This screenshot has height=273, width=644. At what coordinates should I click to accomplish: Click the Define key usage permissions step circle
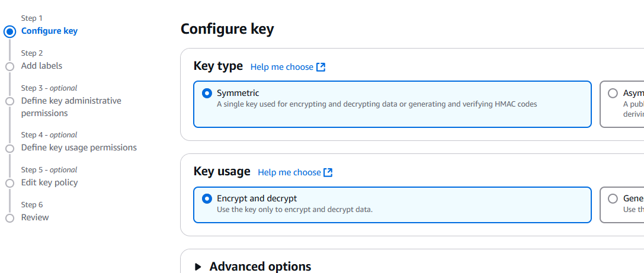(x=9, y=148)
